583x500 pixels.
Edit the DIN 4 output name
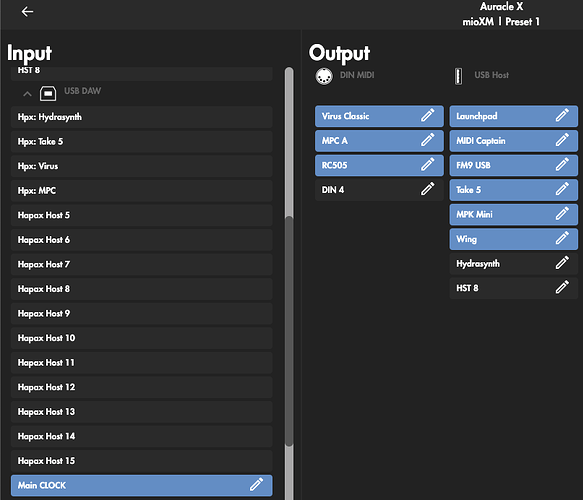point(428,189)
